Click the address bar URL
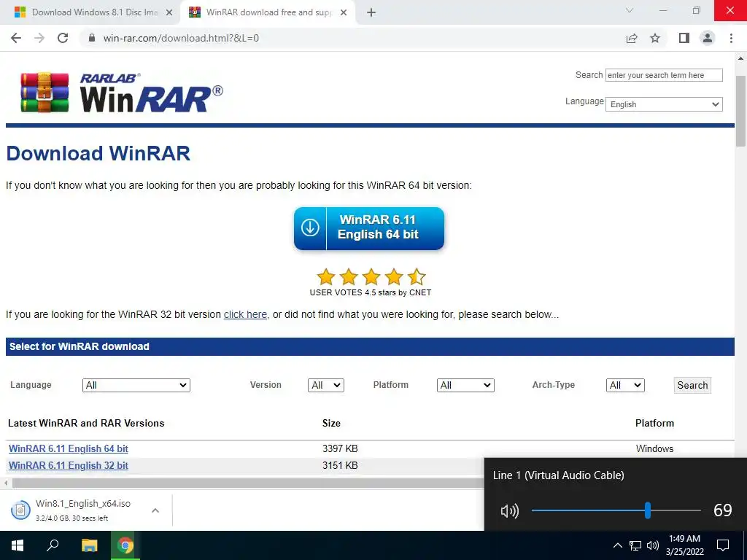The image size is (747, 560). [181, 38]
